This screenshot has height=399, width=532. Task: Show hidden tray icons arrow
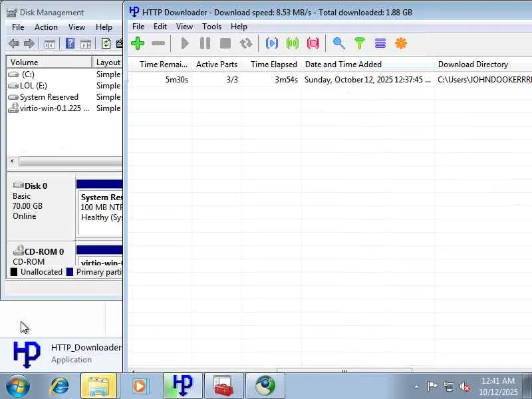(417, 387)
